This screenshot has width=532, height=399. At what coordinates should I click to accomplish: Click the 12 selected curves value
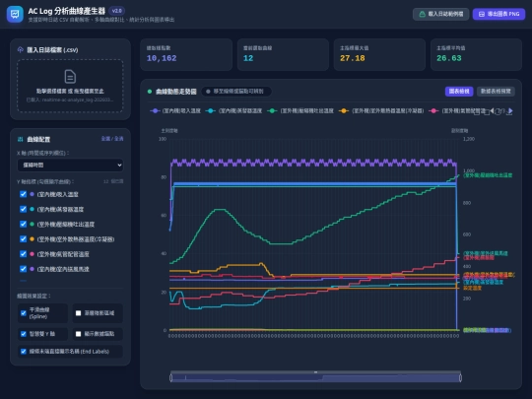coord(248,58)
